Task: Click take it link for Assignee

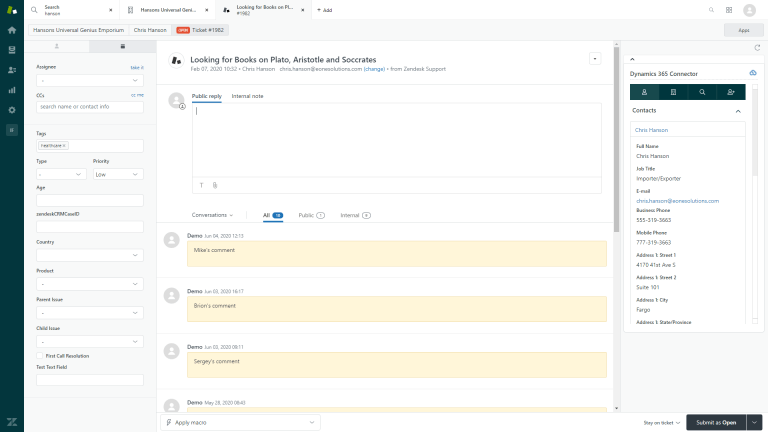Action: click(x=137, y=67)
